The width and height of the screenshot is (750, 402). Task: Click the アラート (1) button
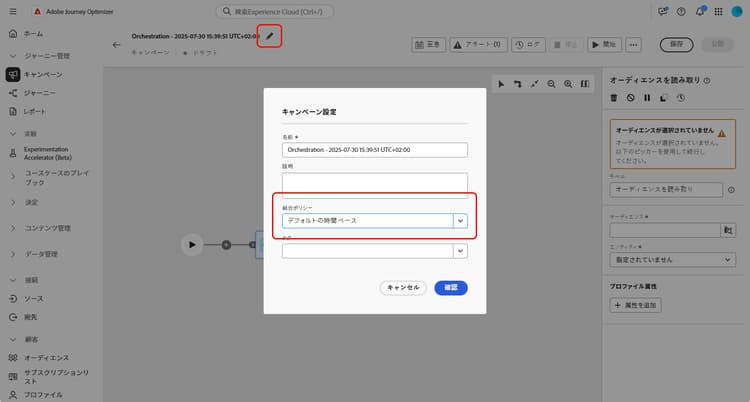478,45
